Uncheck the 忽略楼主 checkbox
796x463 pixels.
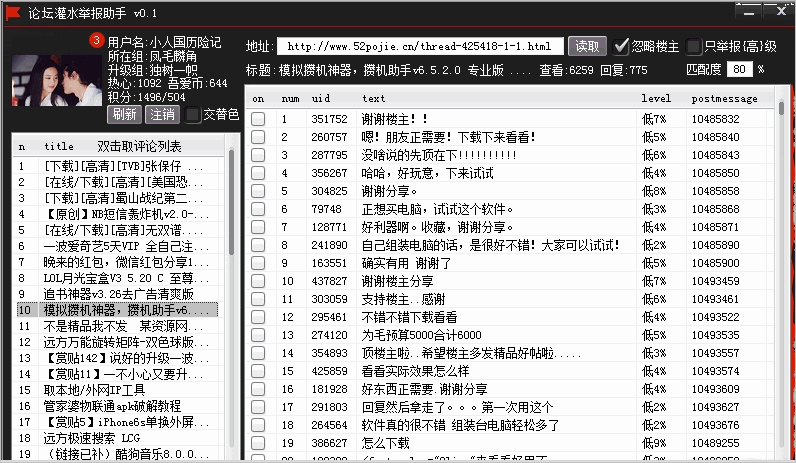[620, 47]
